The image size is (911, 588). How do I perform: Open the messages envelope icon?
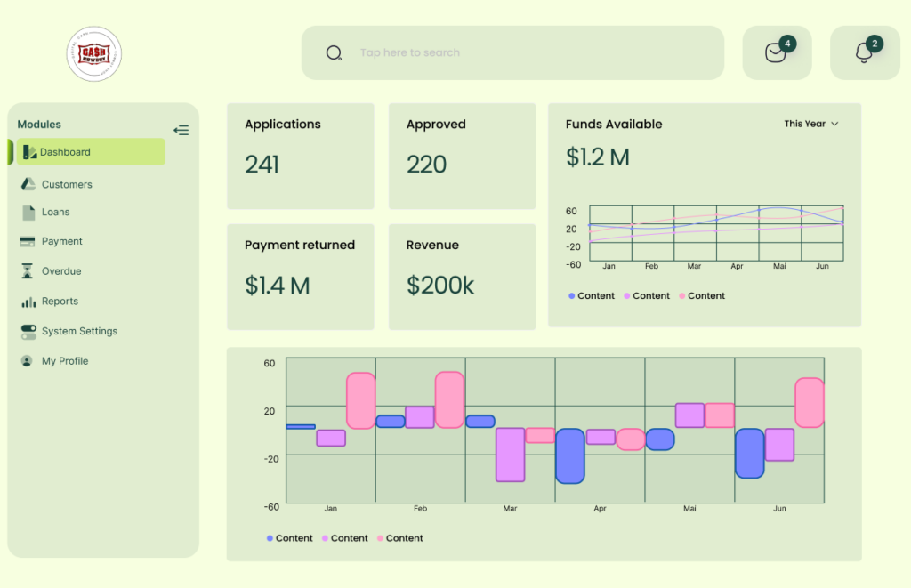pos(776,52)
